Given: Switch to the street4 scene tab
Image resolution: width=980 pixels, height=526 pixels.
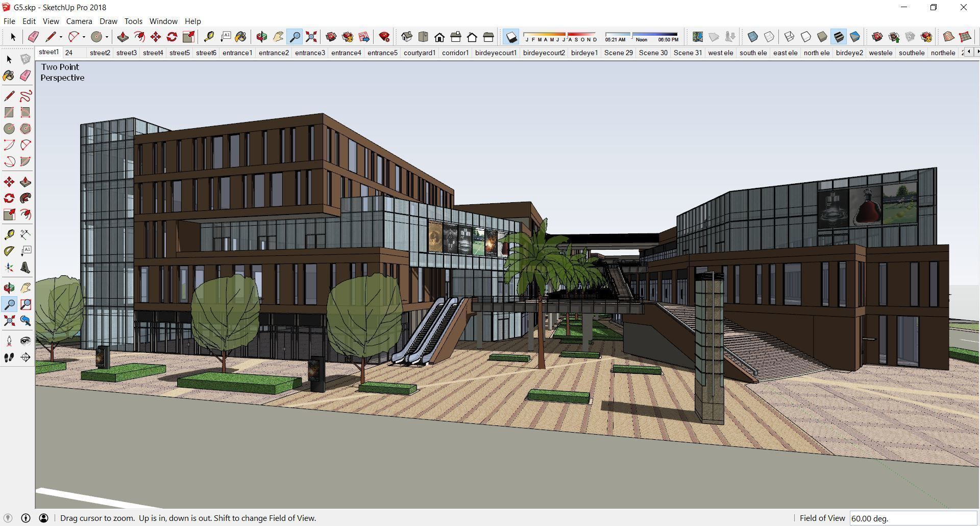Looking at the screenshot, I should tap(153, 53).
